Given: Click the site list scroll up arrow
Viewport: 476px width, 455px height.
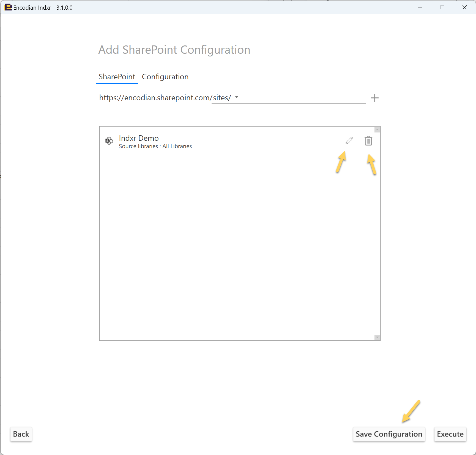Looking at the screenshot, I should point(377,129).
